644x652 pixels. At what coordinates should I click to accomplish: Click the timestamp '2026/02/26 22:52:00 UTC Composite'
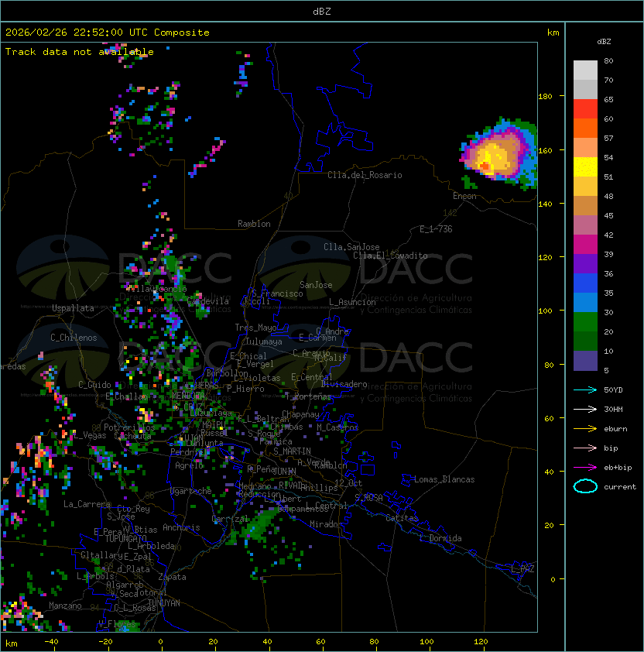(x=108, y=33)
